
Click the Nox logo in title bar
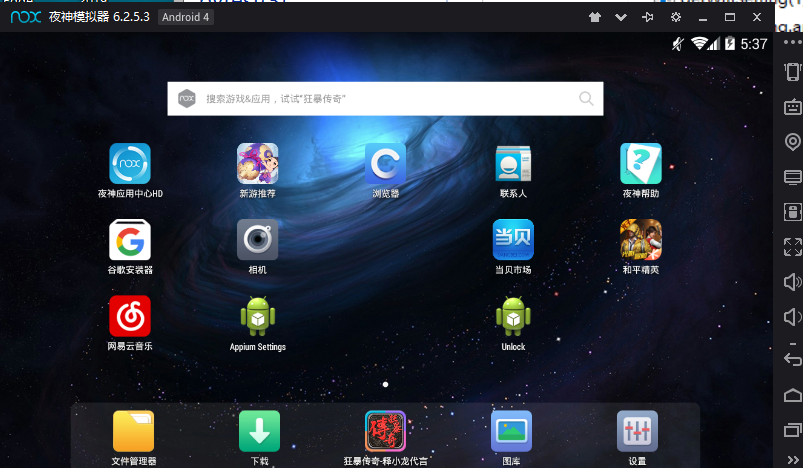tap(26, 17)
